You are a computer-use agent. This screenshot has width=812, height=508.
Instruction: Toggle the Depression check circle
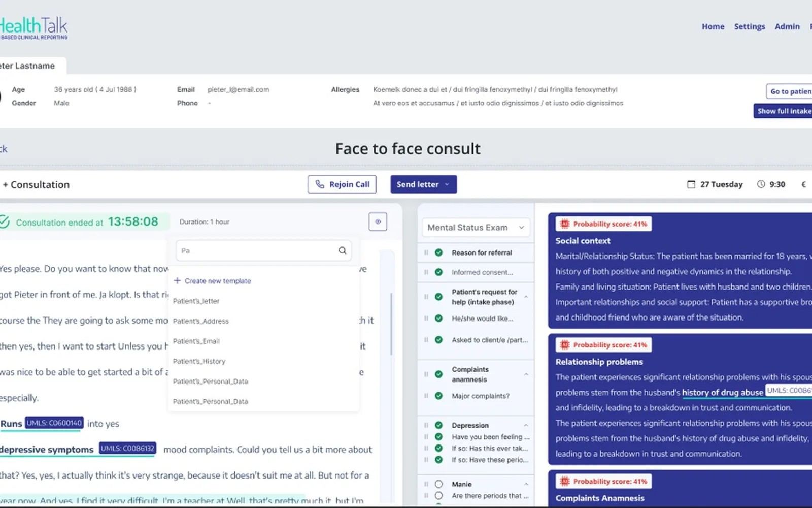coord(439,425)
